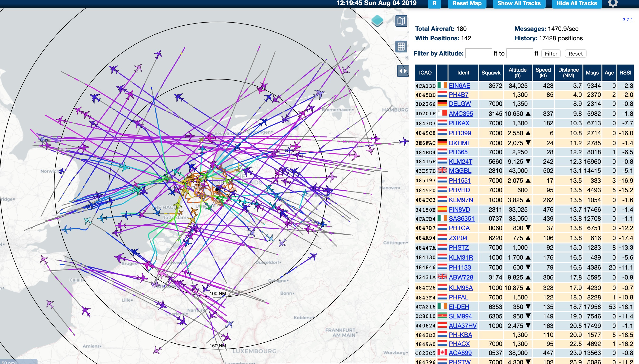This screenshot has width=639, height=364.
Task: Sort table by Distance column header
Action: click(568, 73)
